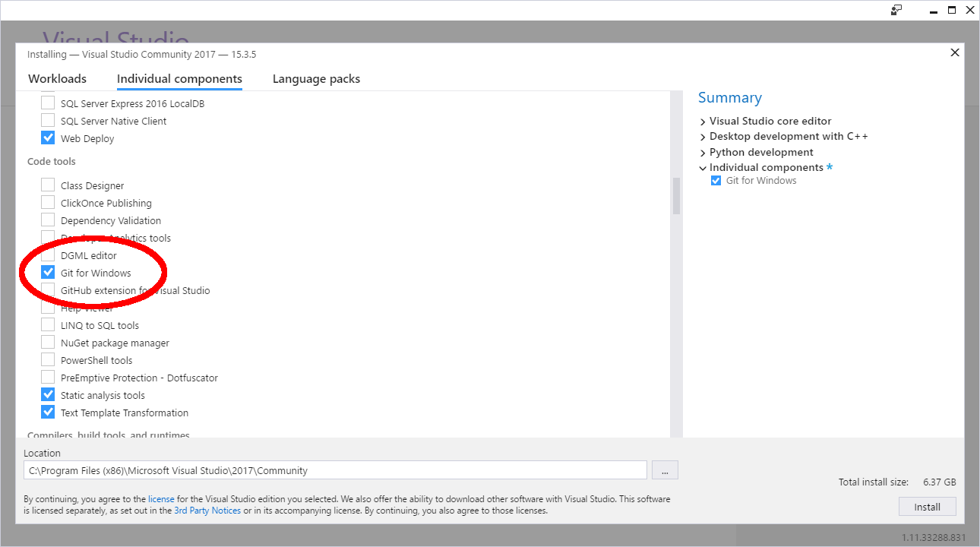Click the Summary heading
The image size is (980, 547).
pos(730,97)
